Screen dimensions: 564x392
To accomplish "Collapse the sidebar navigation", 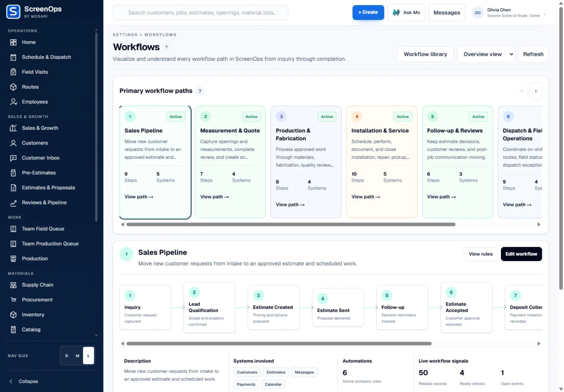I will tap(24, 381).
